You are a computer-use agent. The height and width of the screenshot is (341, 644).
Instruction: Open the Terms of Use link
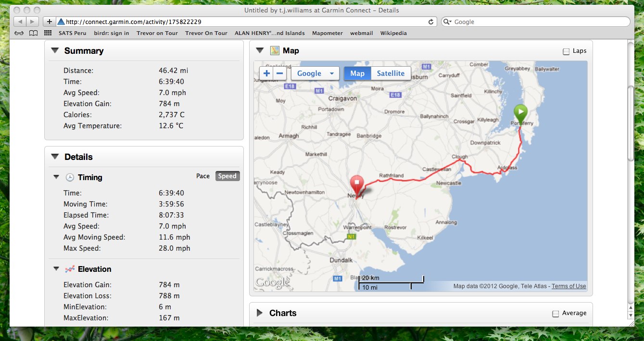point(568,286)
